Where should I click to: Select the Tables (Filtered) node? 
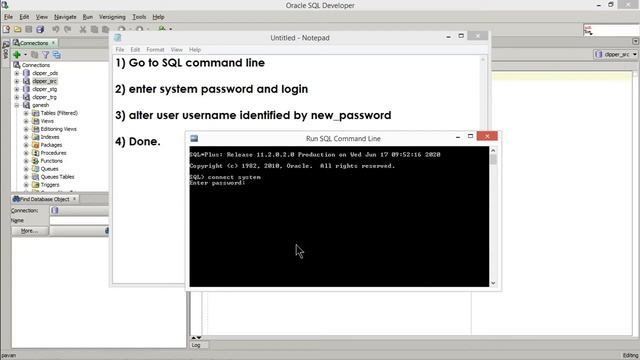[x=59, y=113]
